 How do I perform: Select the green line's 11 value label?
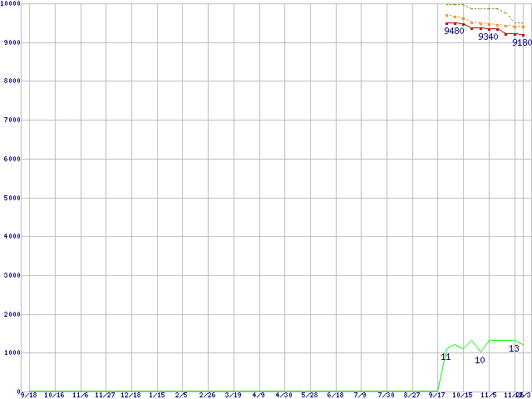tap(446, 357)
